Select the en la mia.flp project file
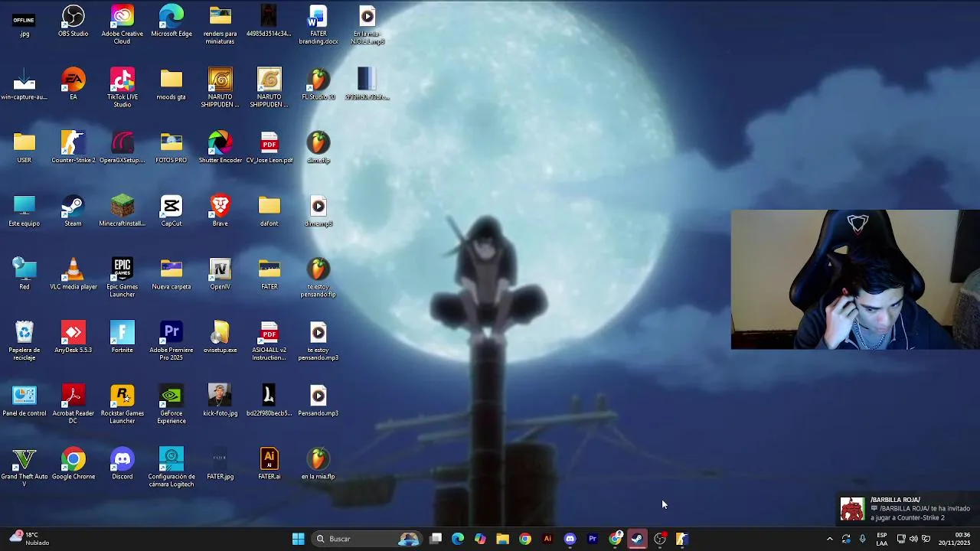Viewport: 980px width, 551px height. coord(318,465)
